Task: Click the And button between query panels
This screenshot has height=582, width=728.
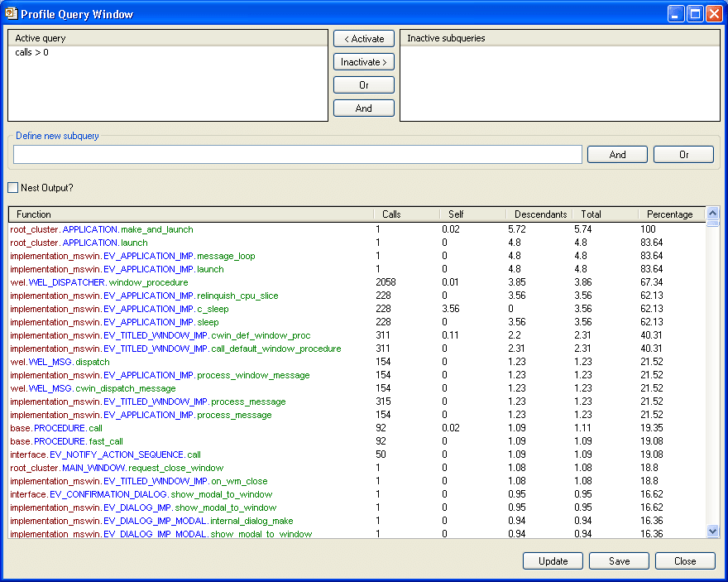Action: click(364, 108)
